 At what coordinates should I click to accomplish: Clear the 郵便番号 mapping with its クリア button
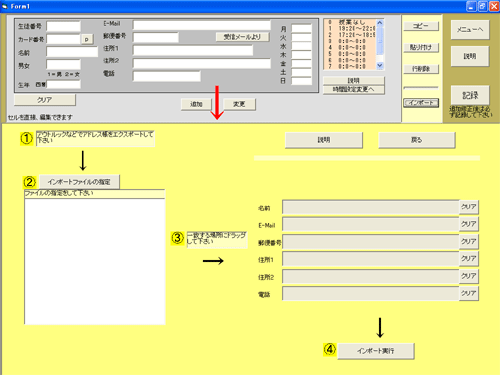(469, 242)
